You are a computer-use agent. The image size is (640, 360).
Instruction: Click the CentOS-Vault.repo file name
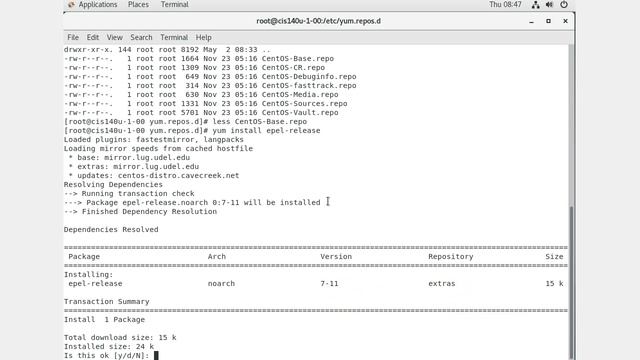(x=300, y=112)
